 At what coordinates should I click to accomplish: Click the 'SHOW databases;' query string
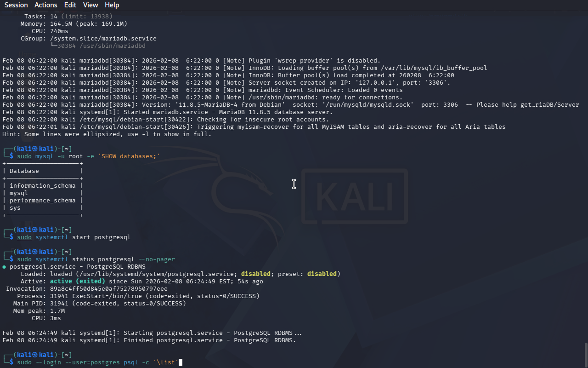coord(129,156)
